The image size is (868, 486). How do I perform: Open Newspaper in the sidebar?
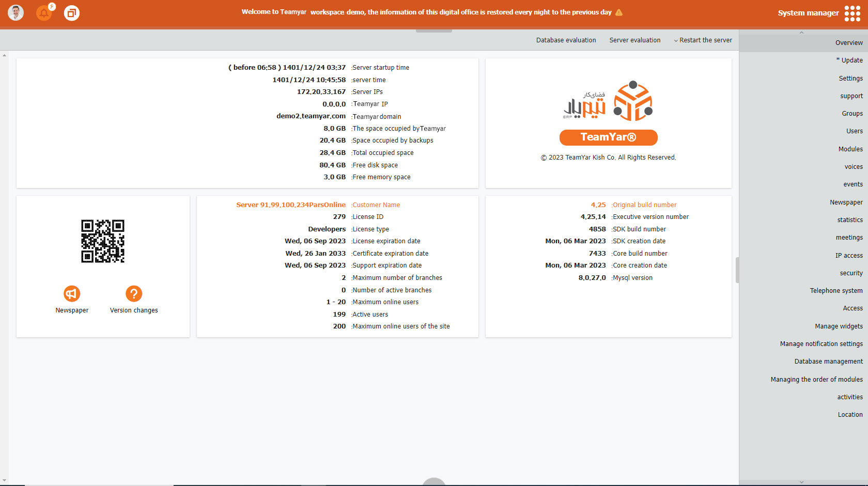point(846,202)
